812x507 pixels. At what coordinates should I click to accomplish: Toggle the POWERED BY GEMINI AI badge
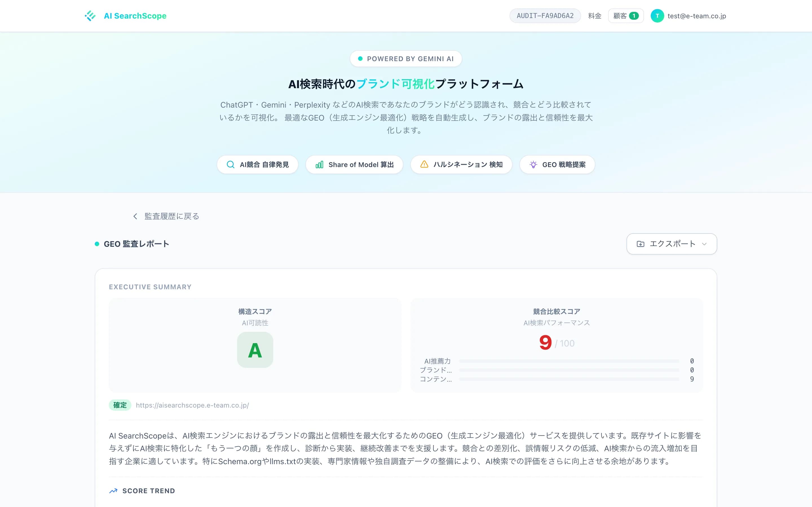pyautogui.click(x=406, y=58)
